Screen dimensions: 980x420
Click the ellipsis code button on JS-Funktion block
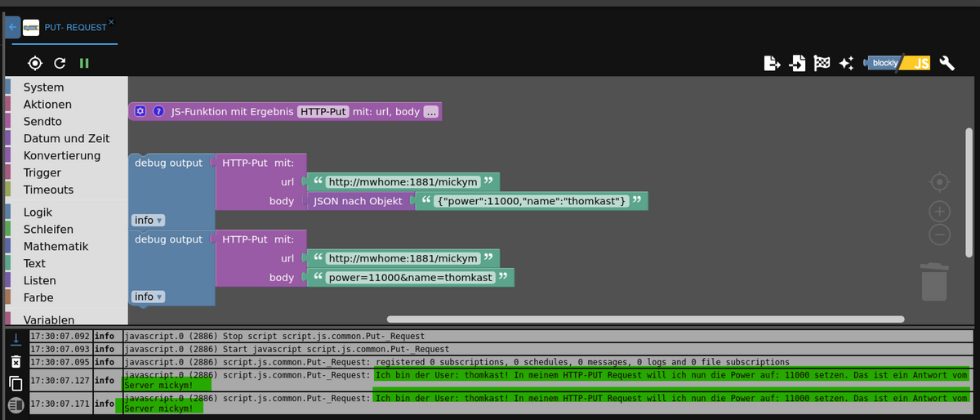pyautogui.click(x=431, y=111)
